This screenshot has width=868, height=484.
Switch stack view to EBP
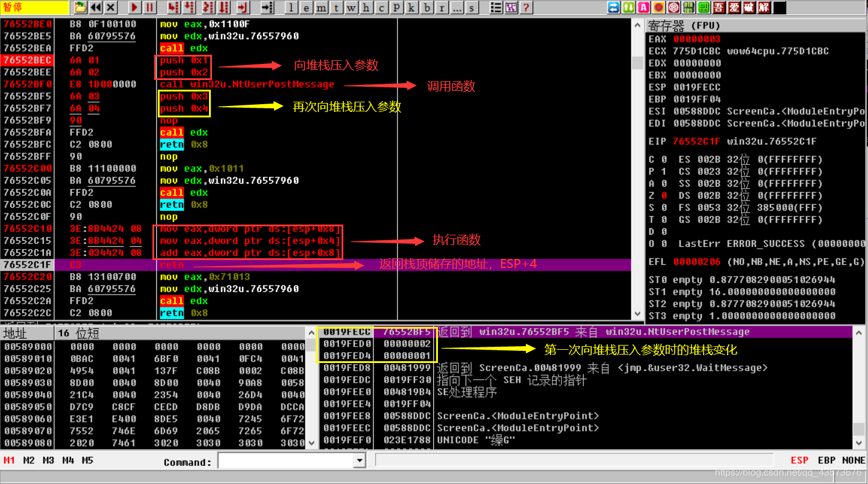pos(826,461)
